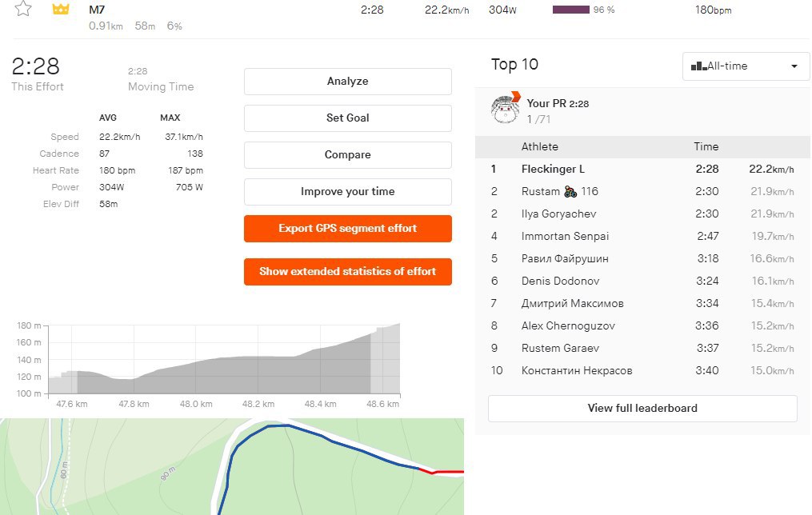Screen dimensions: 812x515
Task: Click the gold KOM crown icon
Action: pyautogui.click(x=61, y=10)
